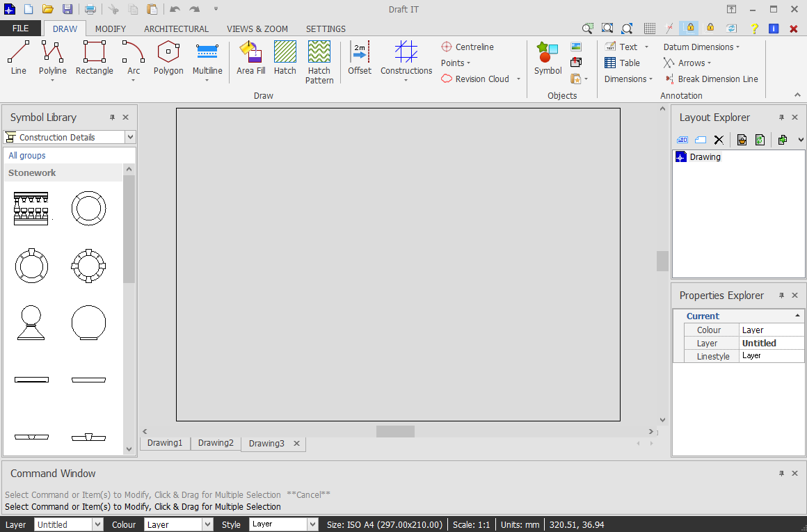Choose the Hatch tool
Viewport: 807px width, 532px height.
[x=285, y=58]
